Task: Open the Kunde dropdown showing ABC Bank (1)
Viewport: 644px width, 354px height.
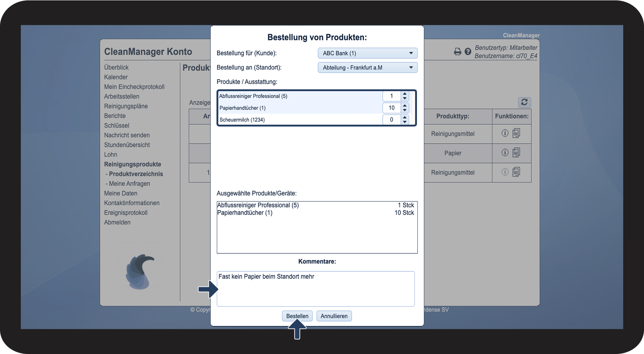Action: pyautogui.click(x=368, y=53)
